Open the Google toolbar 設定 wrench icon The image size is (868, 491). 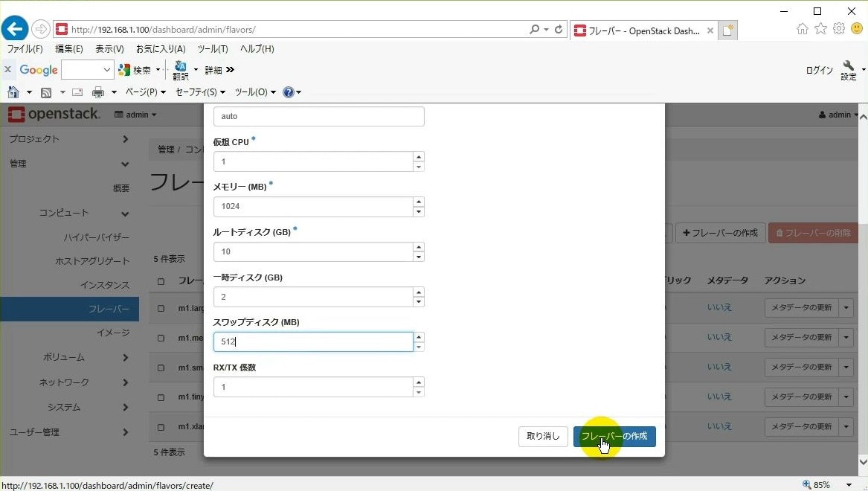[x=849, y=71]
